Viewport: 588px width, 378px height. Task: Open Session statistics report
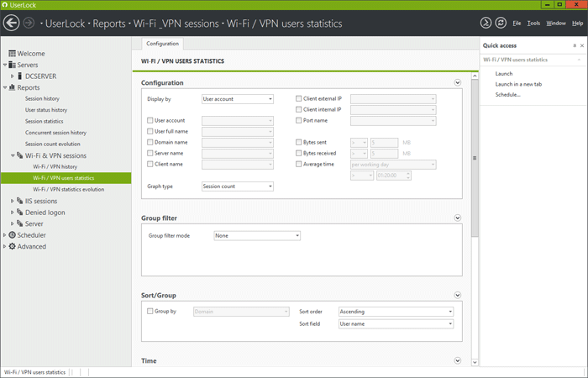[x=44, y=121]
